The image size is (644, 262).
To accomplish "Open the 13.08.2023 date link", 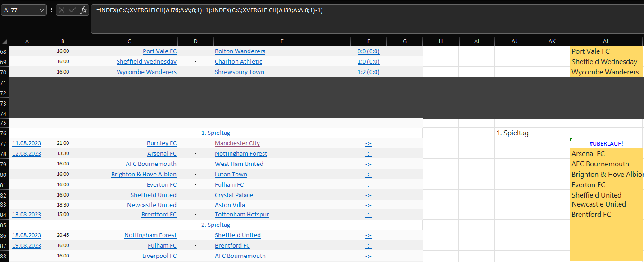I will [x=27, y=215].
